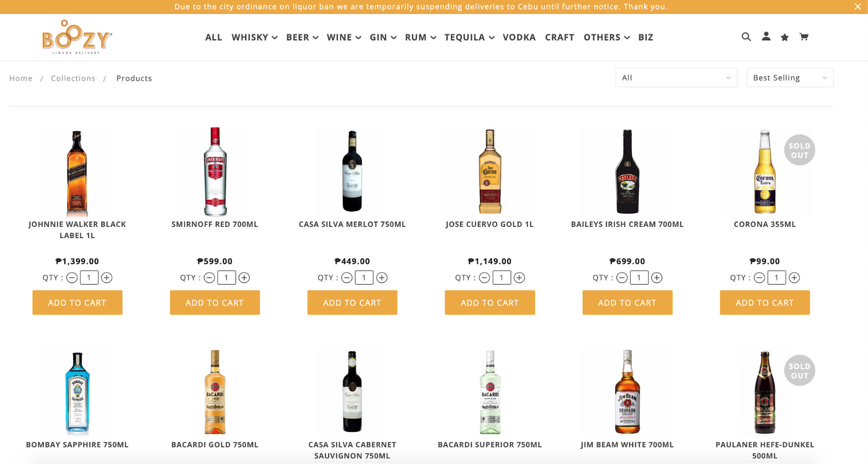Open the All filter dropdown

(676, 78)
